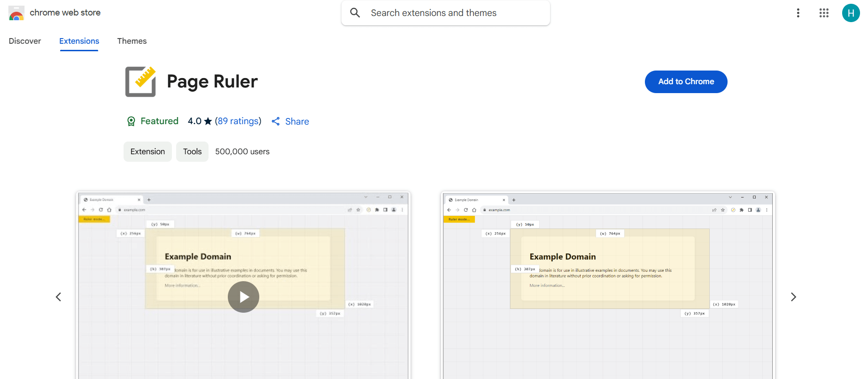
Task: Click the 4.0 star rating
Action: click(200, 121)
